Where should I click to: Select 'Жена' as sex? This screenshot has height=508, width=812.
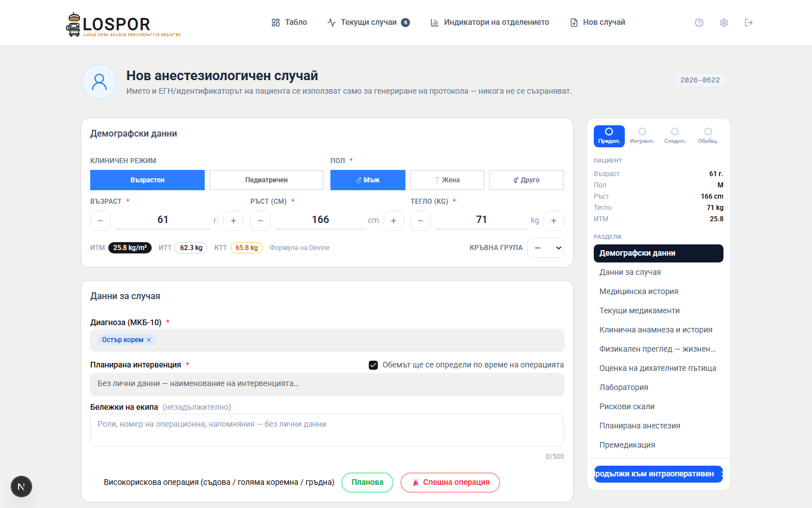[447, 180]
